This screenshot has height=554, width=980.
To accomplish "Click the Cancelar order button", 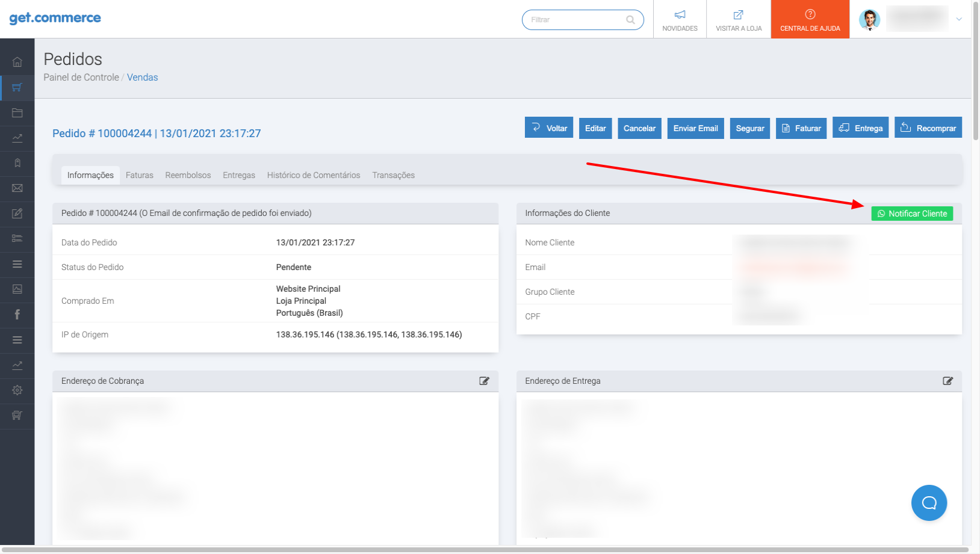I will [x=639, y=128].
